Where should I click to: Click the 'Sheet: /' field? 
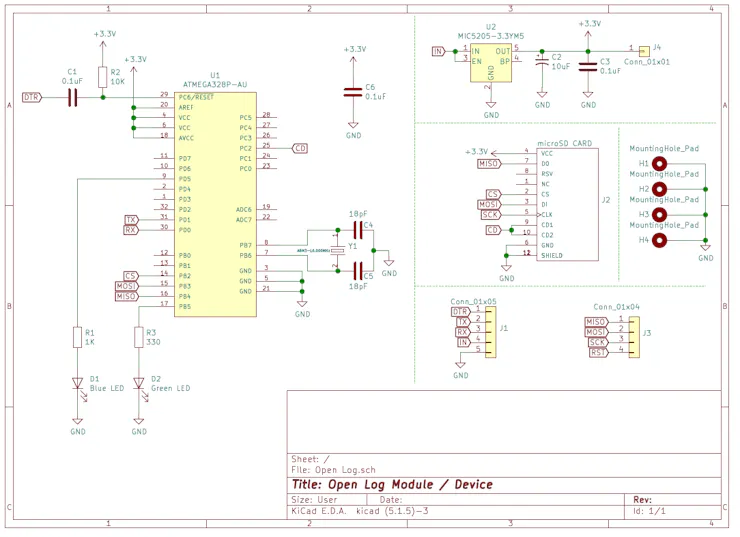click(x=311, y=459)
